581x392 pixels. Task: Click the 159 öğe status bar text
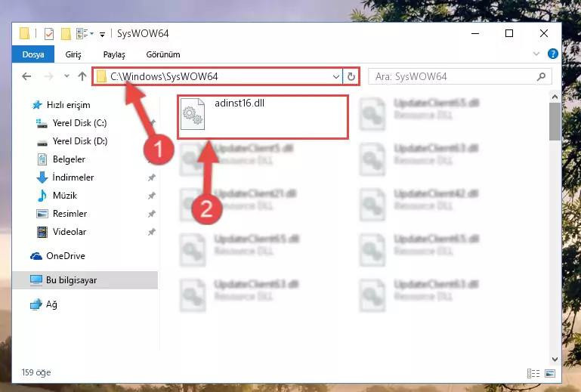36,372
